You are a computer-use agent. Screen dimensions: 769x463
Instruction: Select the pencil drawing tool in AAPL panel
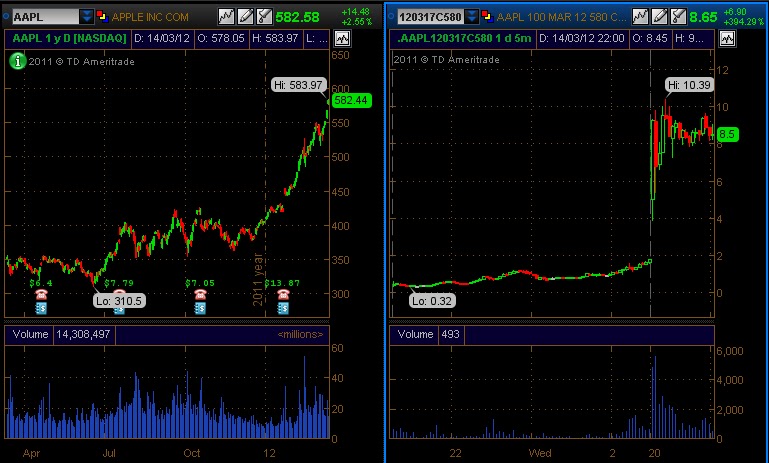[x=245, y=17]
